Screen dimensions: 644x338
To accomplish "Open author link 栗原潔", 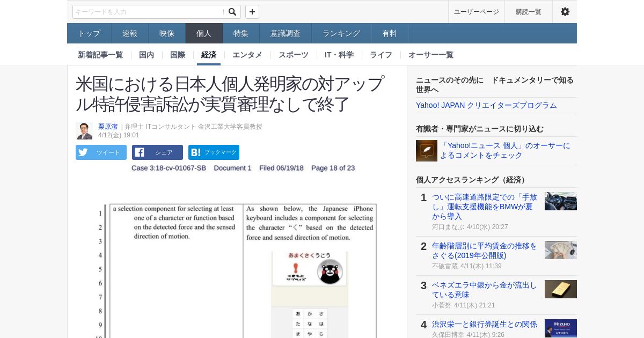I will click(108, 127).
